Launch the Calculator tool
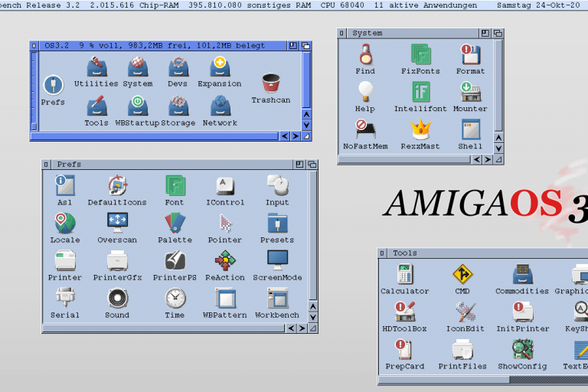588x392 pixels. coord(404,274)
